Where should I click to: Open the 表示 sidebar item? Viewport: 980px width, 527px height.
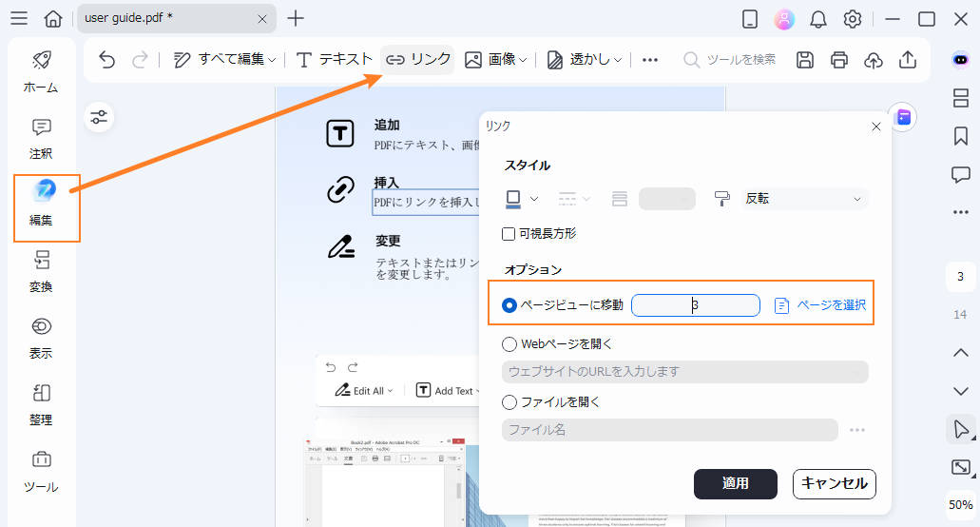(x=41, y=339)
